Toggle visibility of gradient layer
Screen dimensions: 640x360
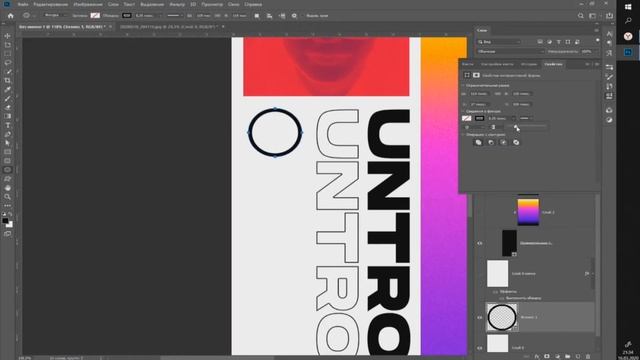point(480,212)
